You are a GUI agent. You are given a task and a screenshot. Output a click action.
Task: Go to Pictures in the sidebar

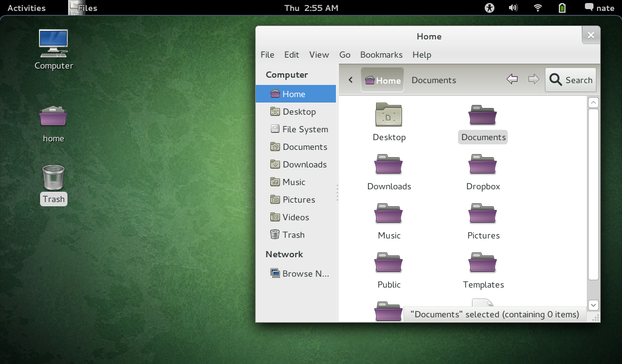[296, 200]
